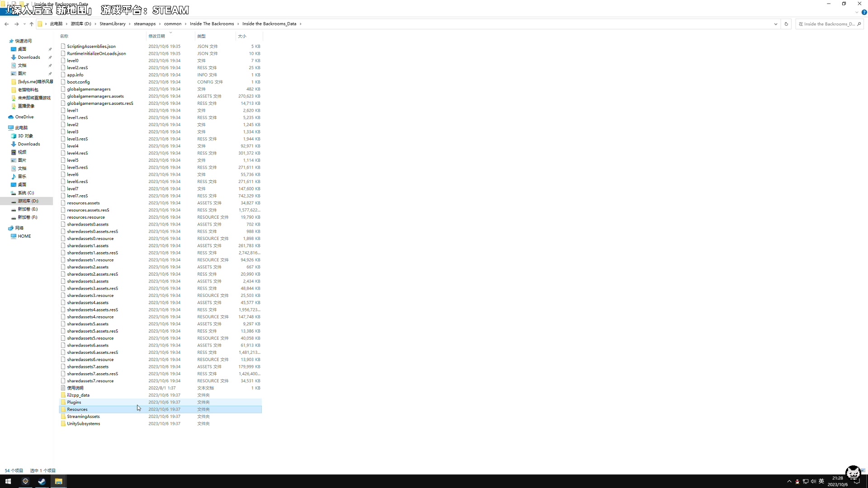Select globalgamemanagers.assets file
The width and height of the screenshot is (868, 488).
95,96
